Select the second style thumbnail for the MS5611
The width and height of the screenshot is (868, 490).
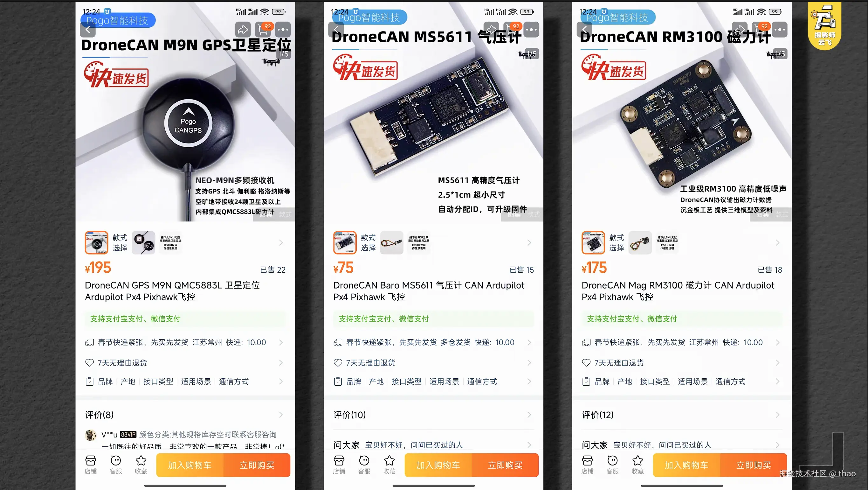(x=391, y=242)
